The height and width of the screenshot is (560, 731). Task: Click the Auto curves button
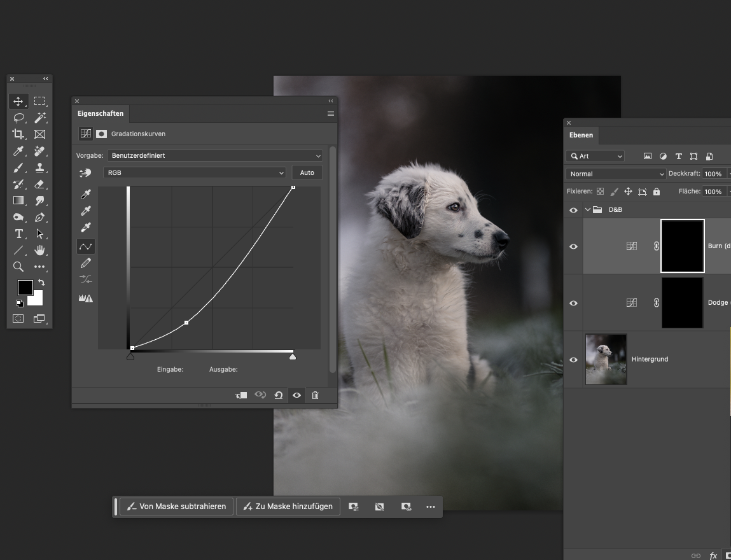click(x=307, y=172)
